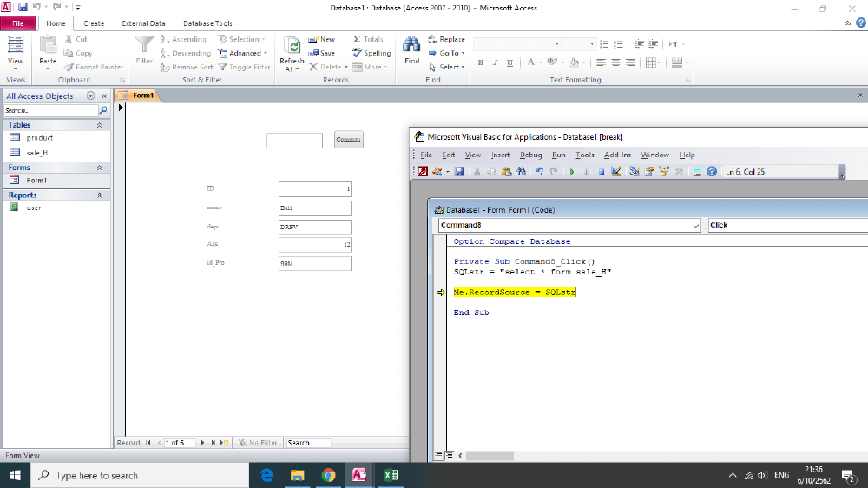Viewport: 868px width, 488px height.
Task: Open the Advanced filter dropdown
Action: (x=242, y=53)
